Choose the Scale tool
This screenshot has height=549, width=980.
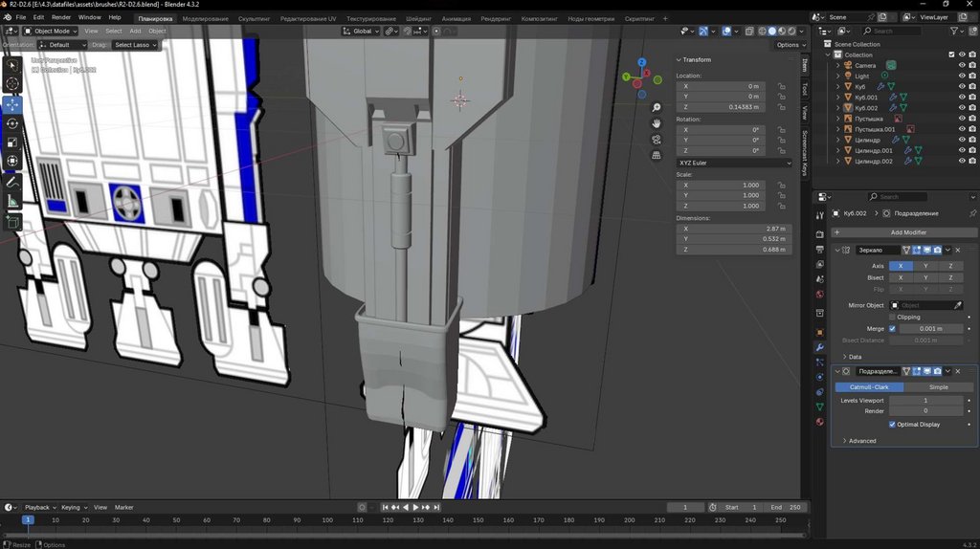12,143
